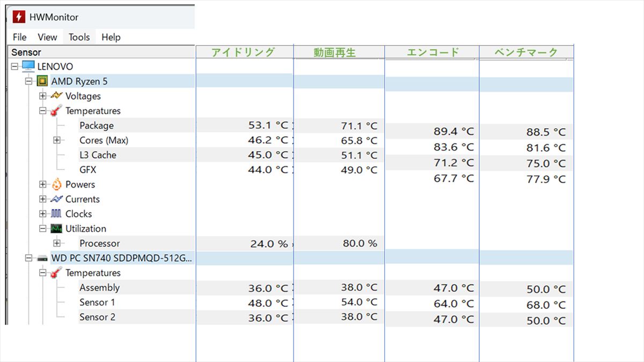This screenshot has height=362, width=644.
Task: Click the 53.1 °C Package idle value
Action: pyautogui.click(x=268, y=125)
